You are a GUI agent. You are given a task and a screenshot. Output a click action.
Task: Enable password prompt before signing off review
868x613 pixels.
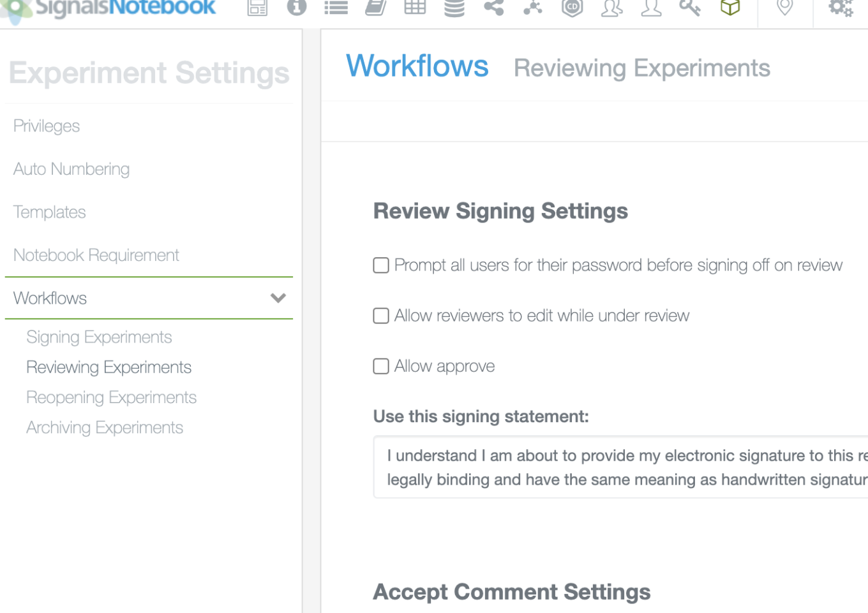(381, 265)
